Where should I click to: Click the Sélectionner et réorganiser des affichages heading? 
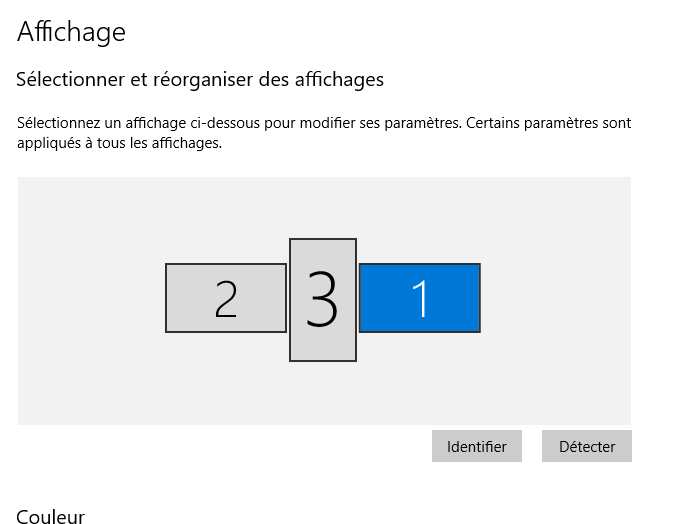click(200, 80)
